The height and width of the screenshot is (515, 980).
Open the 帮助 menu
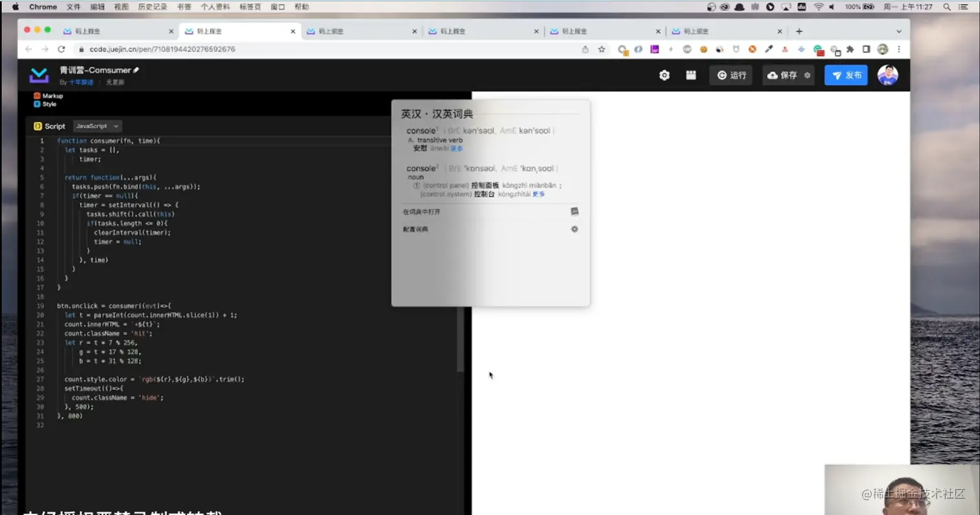[x=301, y=6]
